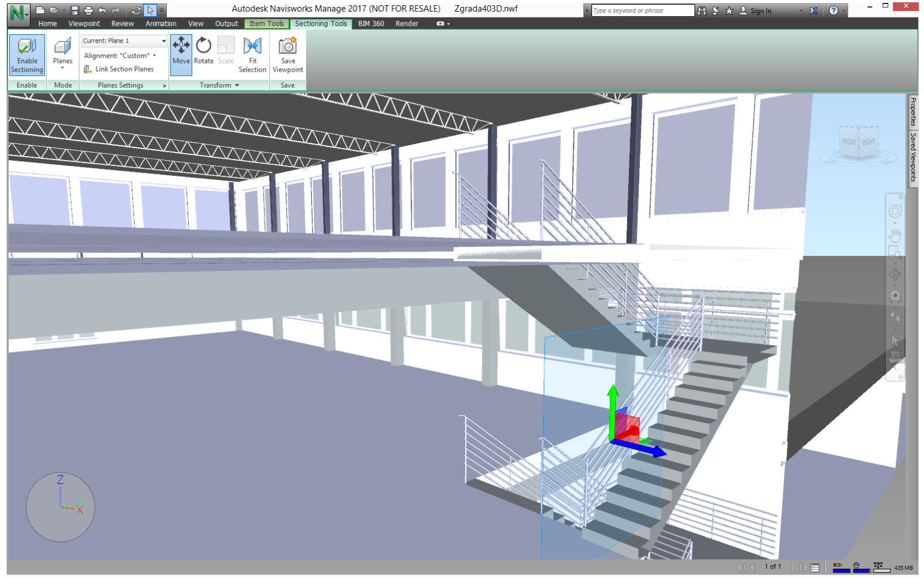Open the Sheet Browser icon in status bar
This screenshot has height=578, width=924.
(814, 568)
